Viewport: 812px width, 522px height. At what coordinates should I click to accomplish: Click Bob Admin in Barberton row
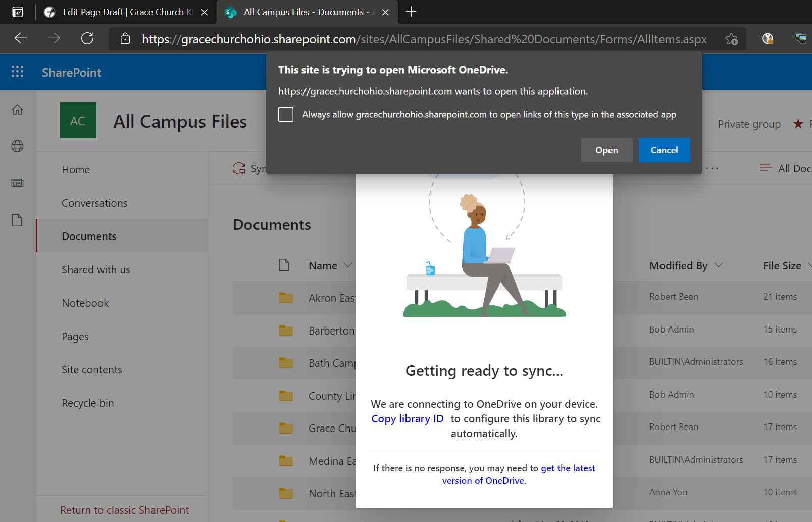(x=672, y=329)
